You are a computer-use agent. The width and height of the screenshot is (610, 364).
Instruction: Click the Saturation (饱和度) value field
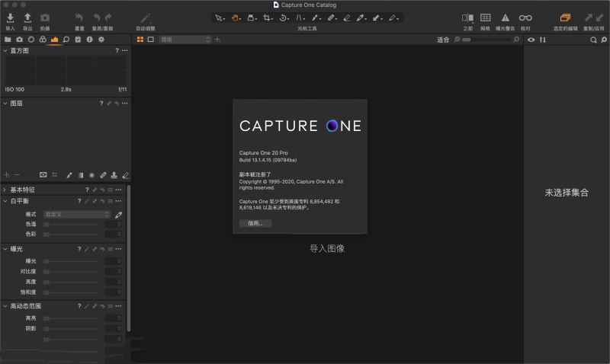click(114, 292)
